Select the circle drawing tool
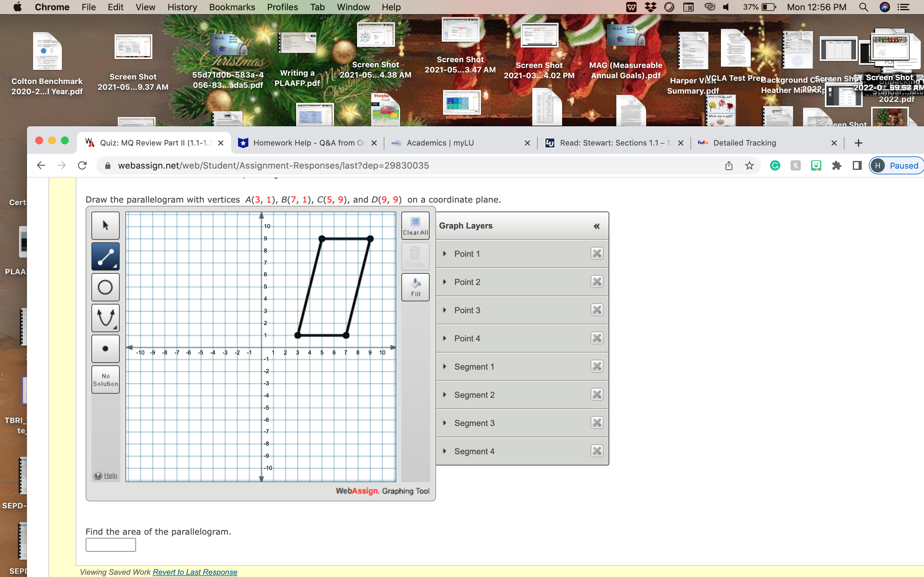Viewport: 924px width, 577px height. 105,287
